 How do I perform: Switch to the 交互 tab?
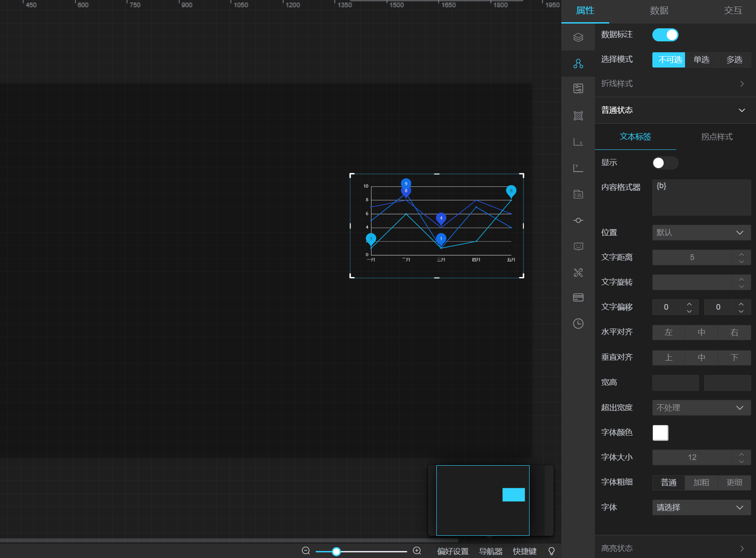pyautogui.click(x=733, y=11)
